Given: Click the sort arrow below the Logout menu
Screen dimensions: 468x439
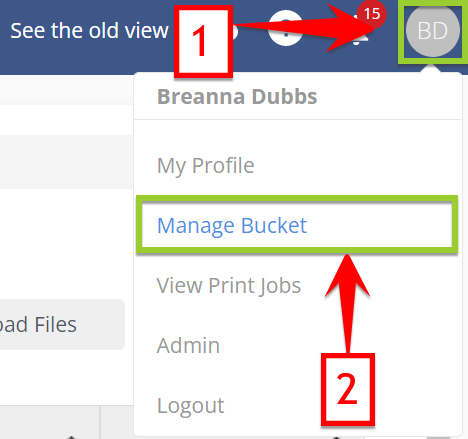Looking at the screenshot, I should (336, 437).
